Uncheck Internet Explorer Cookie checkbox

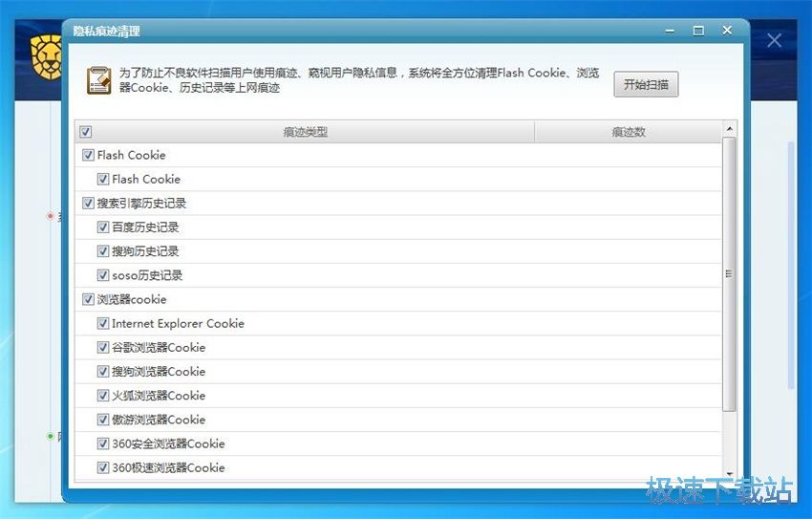click(x=103, y=323)
